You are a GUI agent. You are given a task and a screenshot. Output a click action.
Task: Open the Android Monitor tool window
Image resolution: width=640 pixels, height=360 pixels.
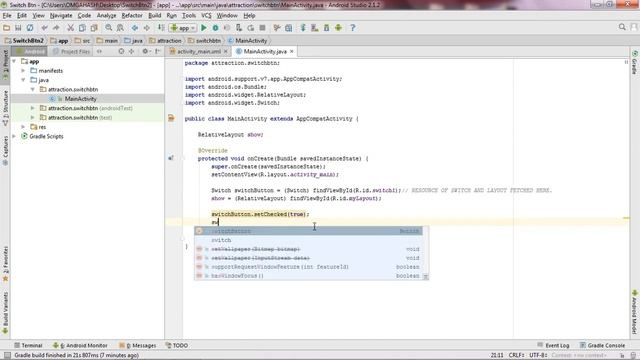pos(80,345)
